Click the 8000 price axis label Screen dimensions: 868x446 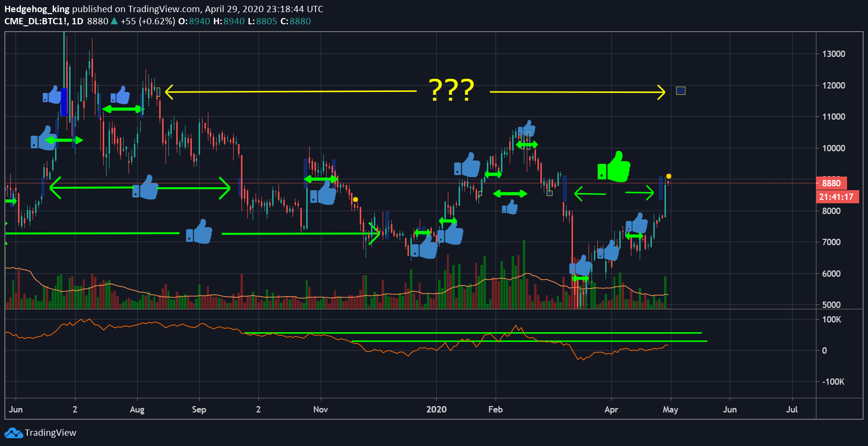click(x=831, y=211)
